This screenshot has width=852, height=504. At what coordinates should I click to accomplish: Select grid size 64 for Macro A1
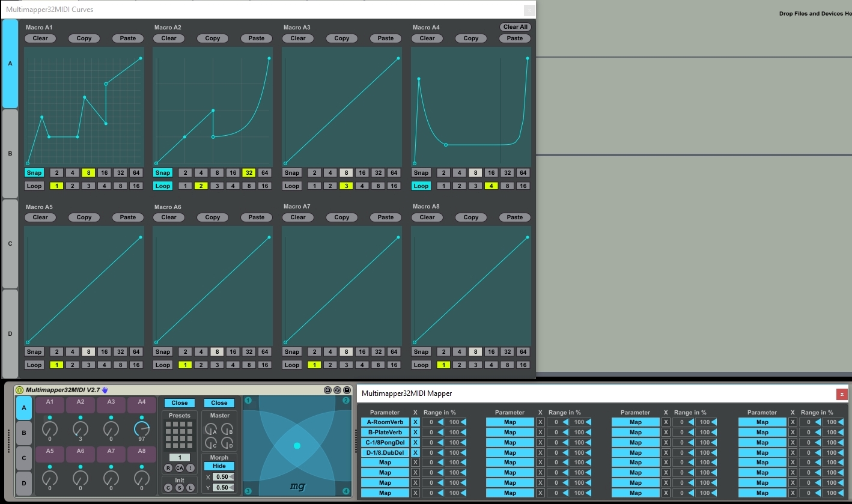point(136,173)
